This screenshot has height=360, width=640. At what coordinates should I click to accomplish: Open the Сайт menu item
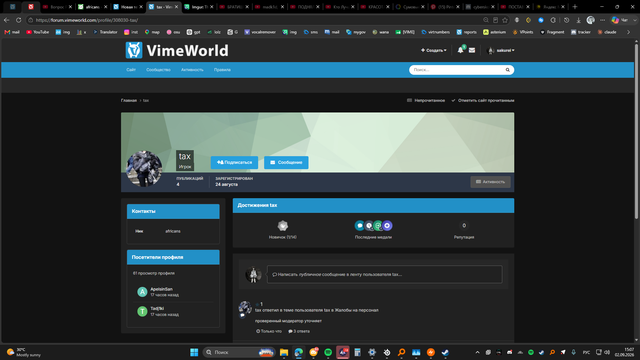coord(131,70)
